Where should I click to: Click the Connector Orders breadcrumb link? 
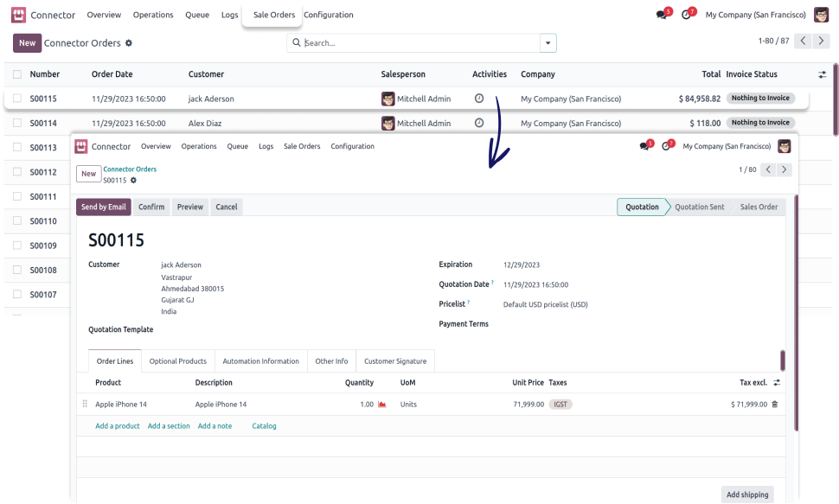pos(130,169)
